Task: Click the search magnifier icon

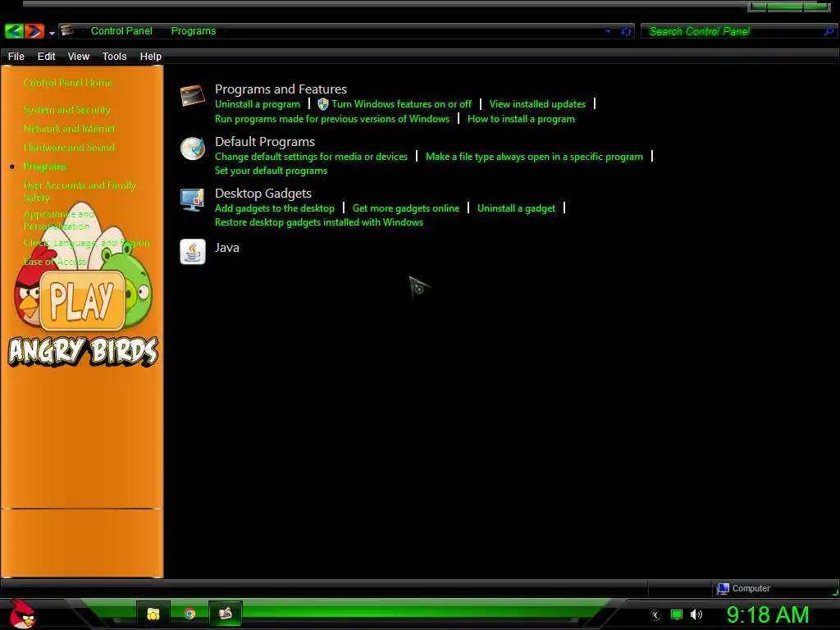Action: pos(829,32)
